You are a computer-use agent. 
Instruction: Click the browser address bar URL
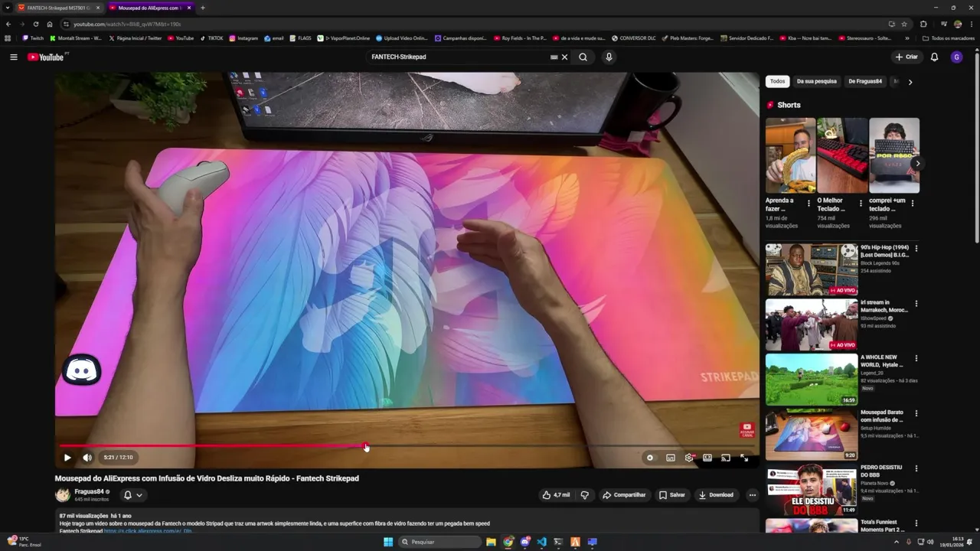coord(127,24)
